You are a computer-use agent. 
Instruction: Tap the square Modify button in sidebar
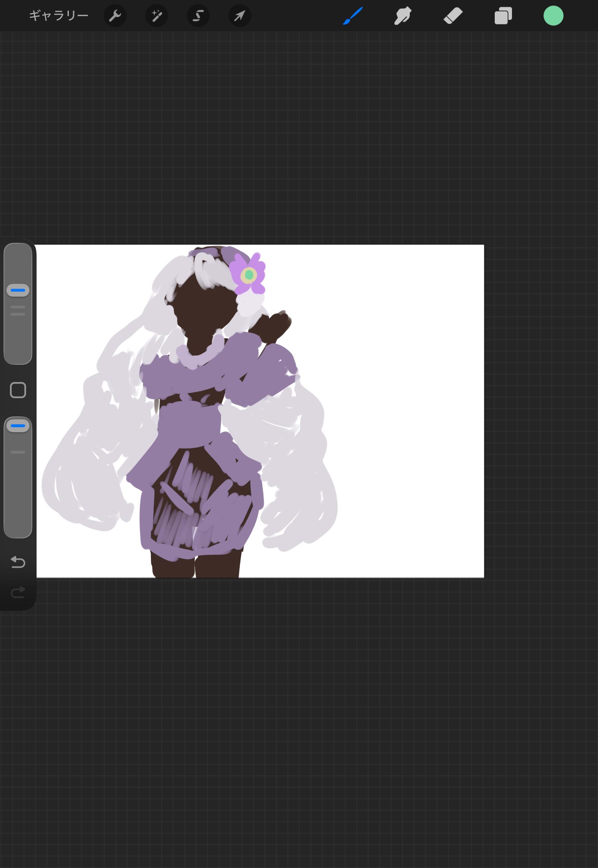click(x=18, y=390)
